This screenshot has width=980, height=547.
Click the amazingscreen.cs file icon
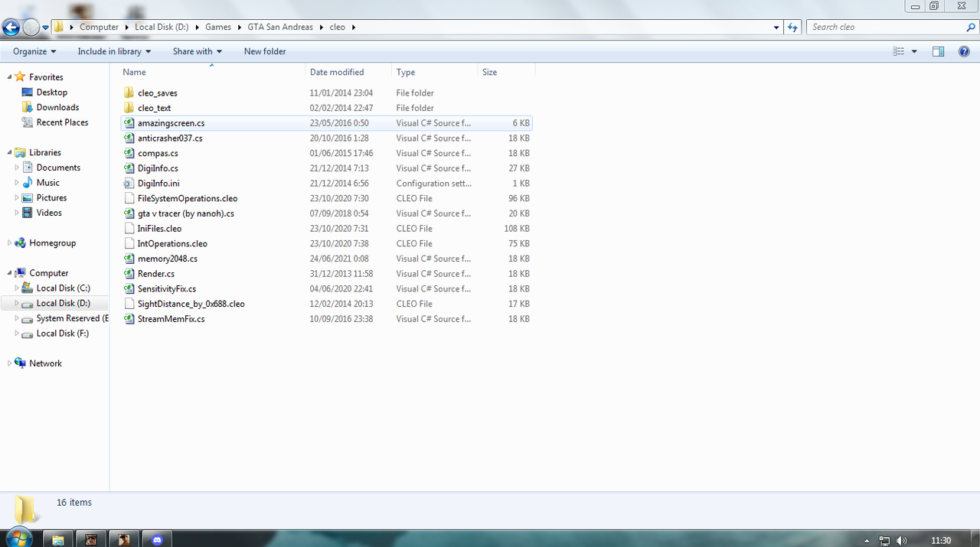click(129, 123)
